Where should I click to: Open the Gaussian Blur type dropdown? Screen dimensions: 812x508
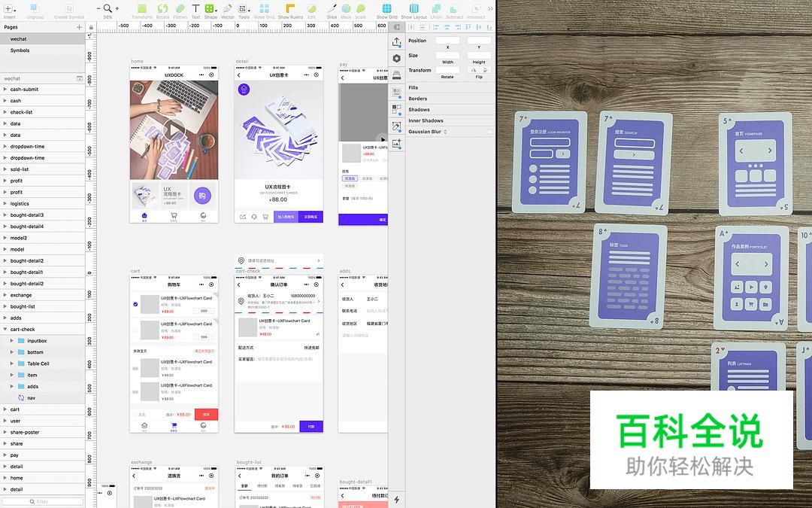445,131
